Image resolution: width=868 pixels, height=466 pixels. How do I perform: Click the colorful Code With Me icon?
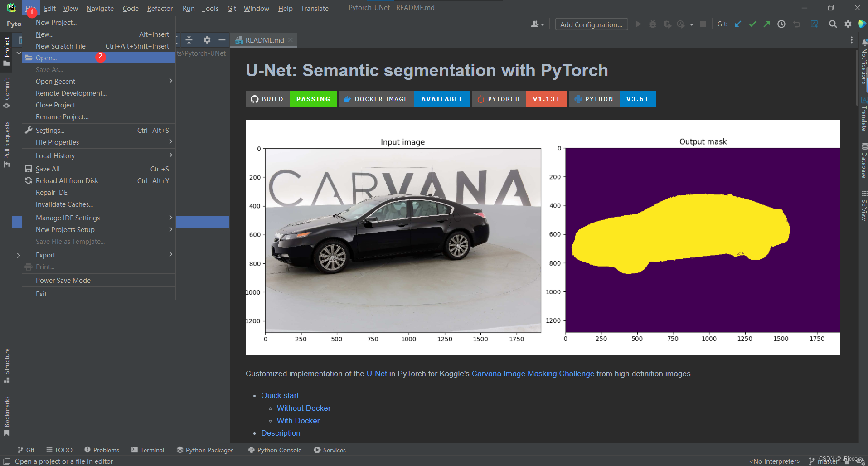pyautogui.click(x=862, y=24)
